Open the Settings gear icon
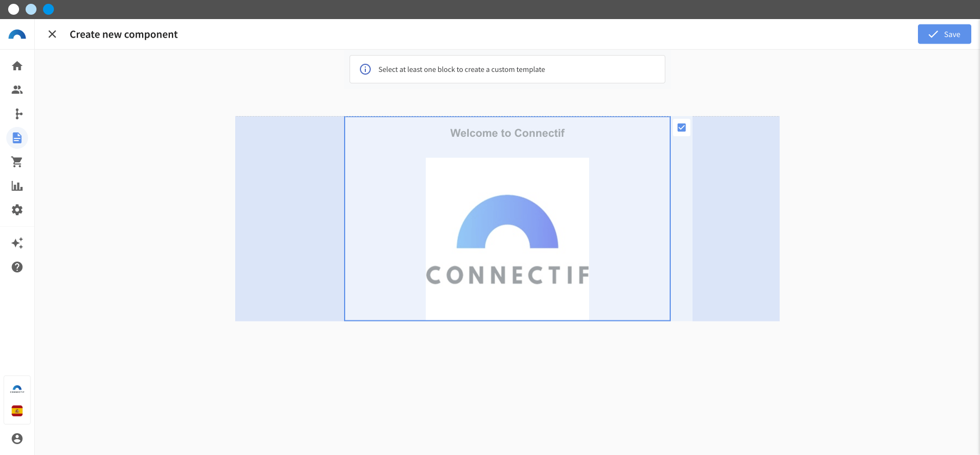 17,210
